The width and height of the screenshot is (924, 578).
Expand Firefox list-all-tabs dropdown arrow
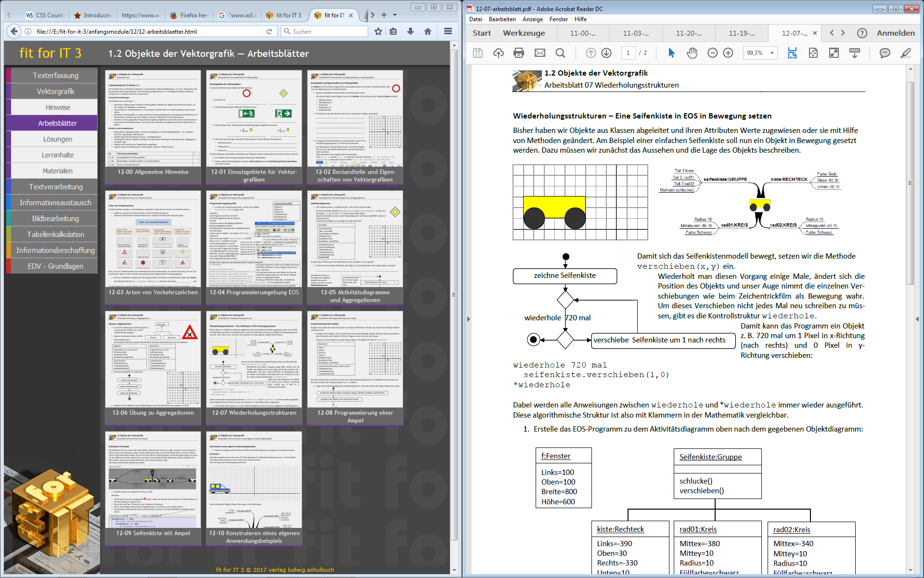click(x=395, y=15)
